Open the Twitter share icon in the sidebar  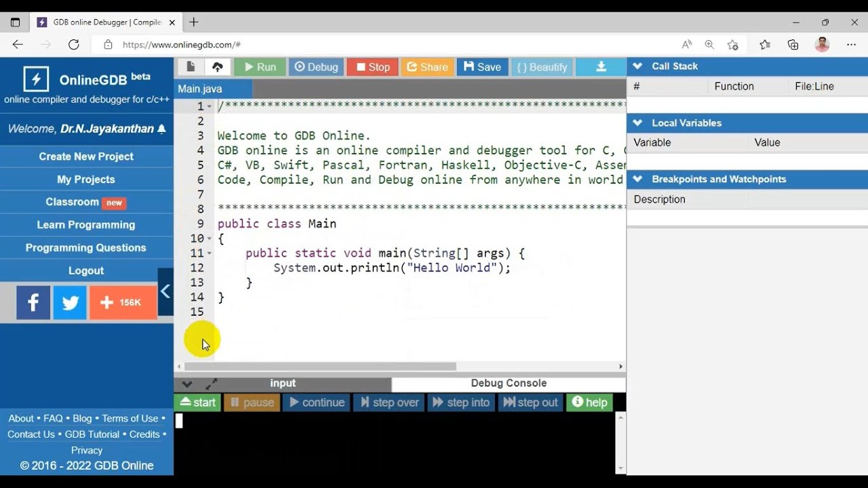[69, 302]
